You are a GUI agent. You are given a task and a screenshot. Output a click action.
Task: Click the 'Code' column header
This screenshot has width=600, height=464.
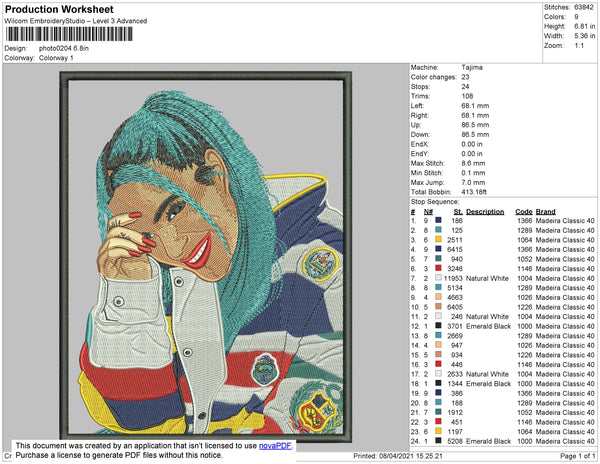coord(523,212)
